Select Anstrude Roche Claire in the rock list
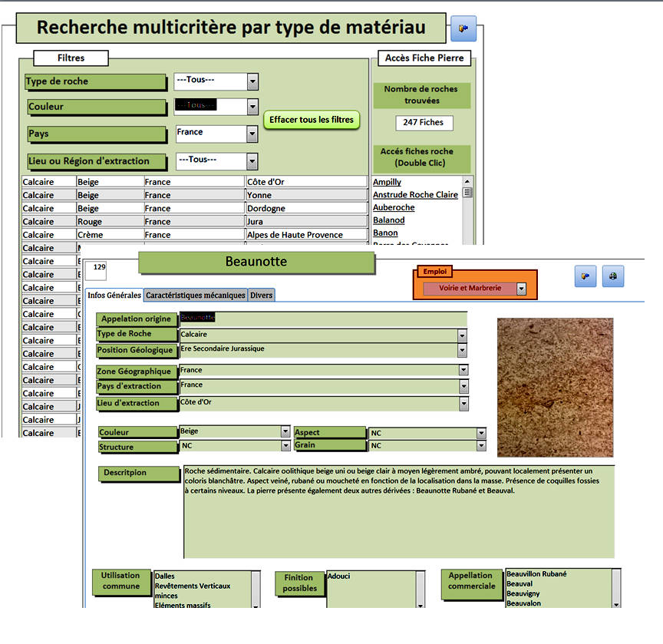 415,195
